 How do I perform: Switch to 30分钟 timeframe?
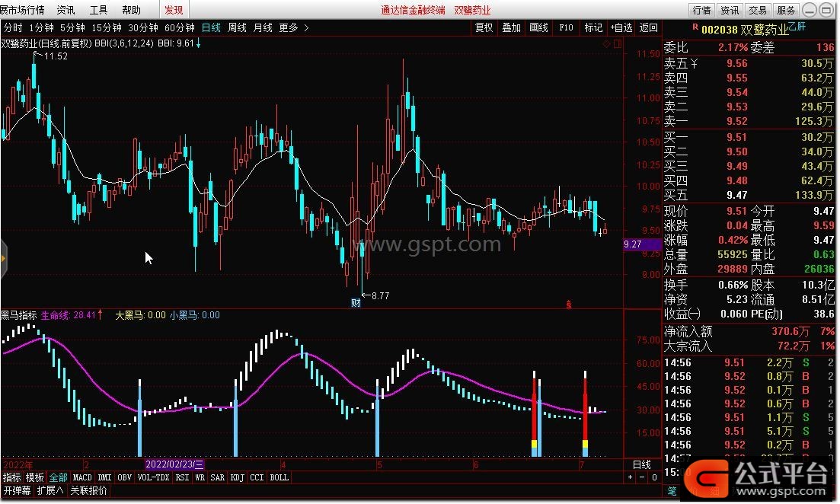click(143, 27)
